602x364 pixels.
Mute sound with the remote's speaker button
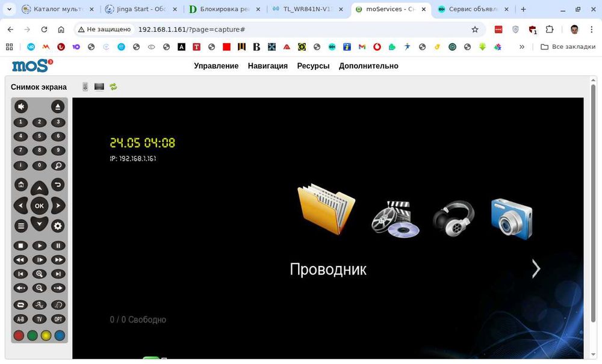[21, 106]
